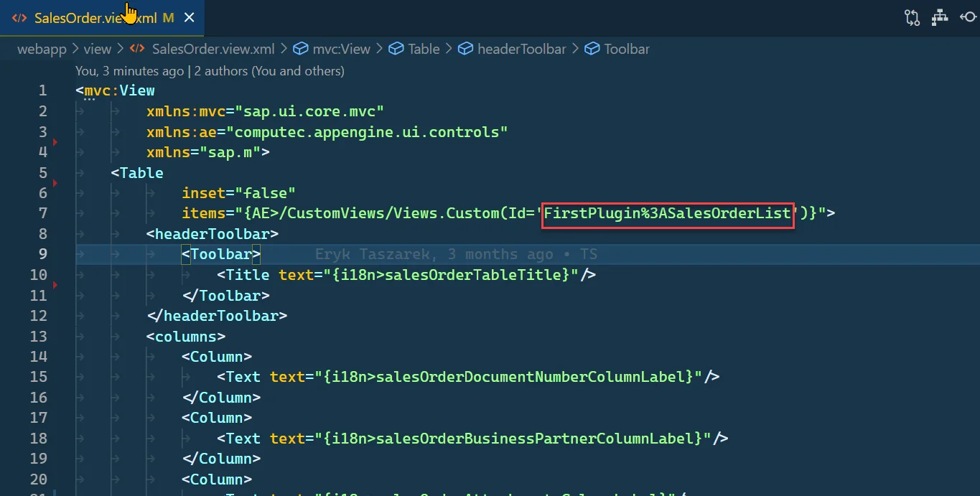Click the previous revision commit icon
The width and height of the screenshot is (980, 496).
[x=967, y=18]
